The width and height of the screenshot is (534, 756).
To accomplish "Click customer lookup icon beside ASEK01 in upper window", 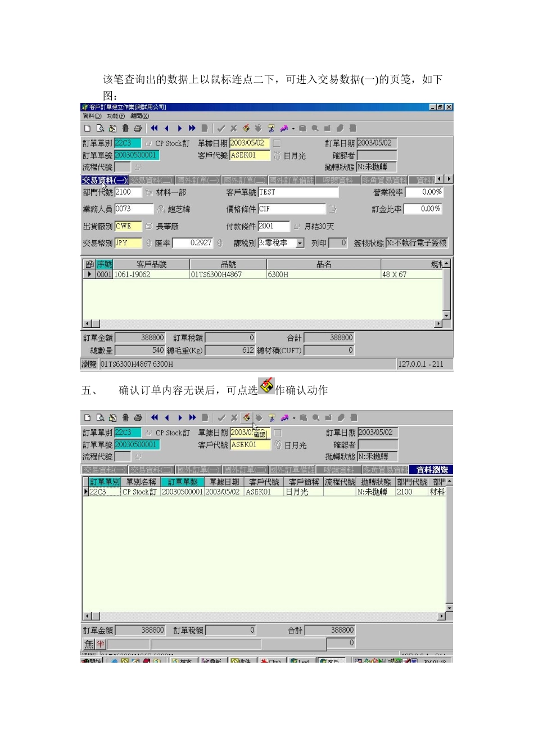I will coord(277,155).
